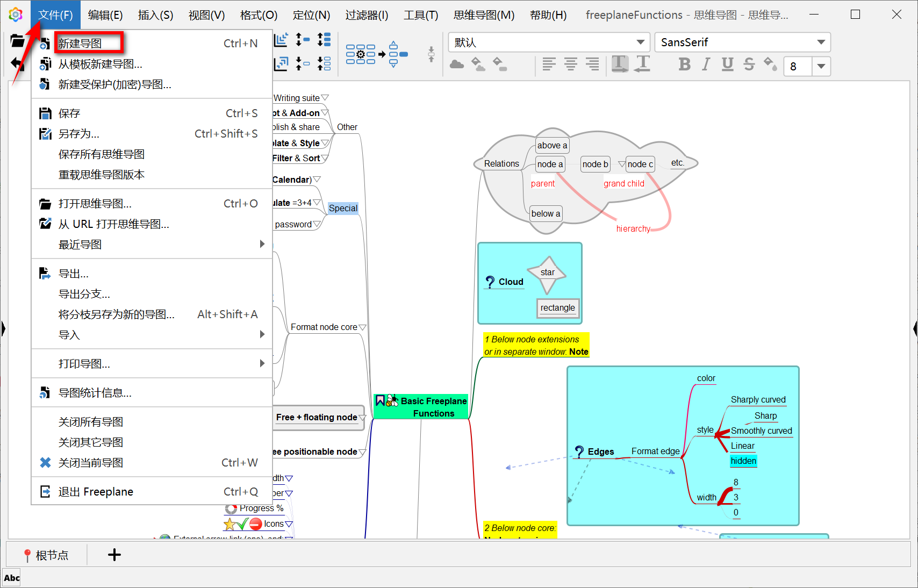Unfold the node c fold triangle
This screenshot has width=918, height=588.
622,164
